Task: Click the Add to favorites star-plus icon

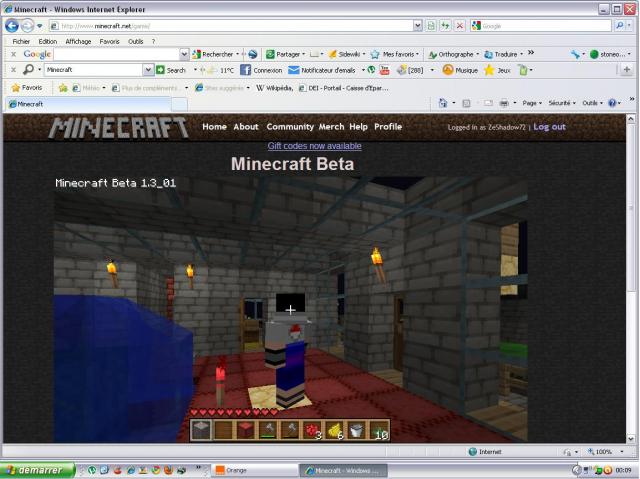Action: click(x=63, y=88)
